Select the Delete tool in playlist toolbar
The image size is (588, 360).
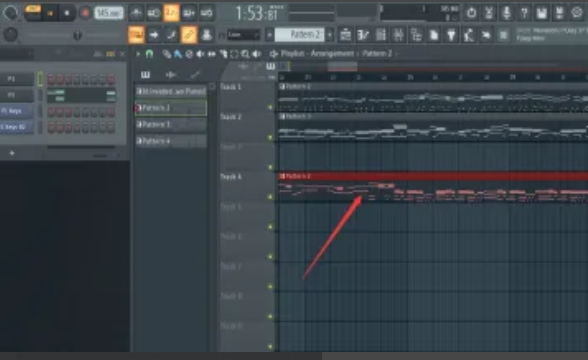tap(189, 54)
